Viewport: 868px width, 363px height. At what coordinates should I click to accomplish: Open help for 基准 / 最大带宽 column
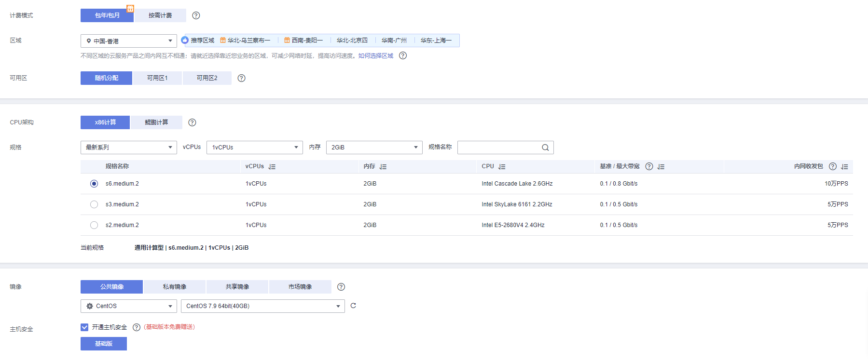point(649,166)
